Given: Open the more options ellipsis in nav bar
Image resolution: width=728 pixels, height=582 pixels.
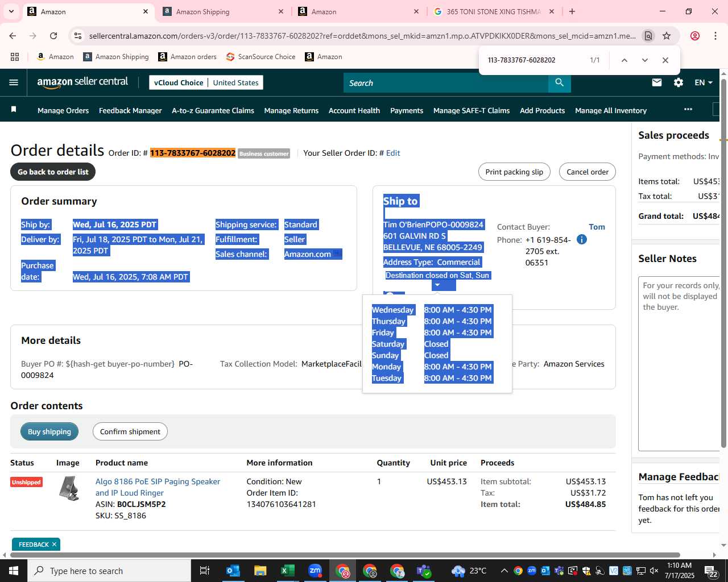Looking at the screenshot, I should [x=688, y=109].
